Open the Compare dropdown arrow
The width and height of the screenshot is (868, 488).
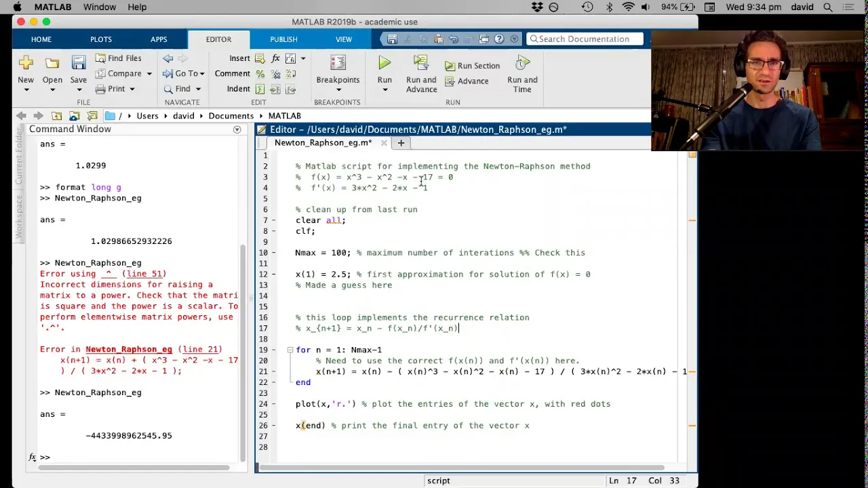(149, 74)
